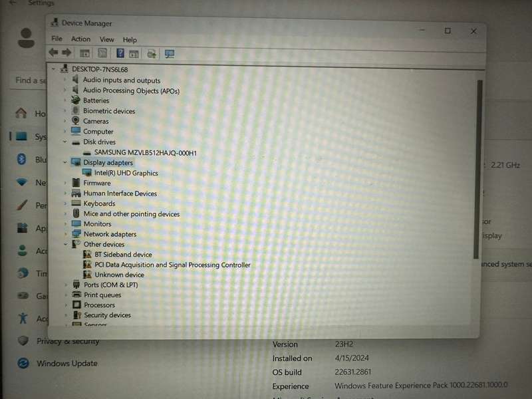Select Intel(R) UHD Graphics adapter text

(x=126, y=173)
